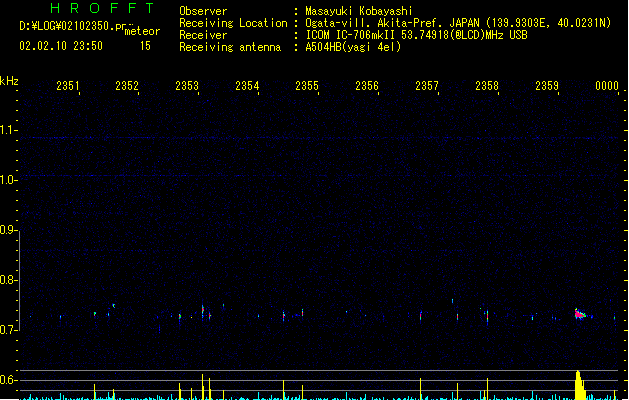The width and height of the screenshot is (629, 400).
Task: Click the 1.0 kHz frequency axis label
Action: point(8,179)
